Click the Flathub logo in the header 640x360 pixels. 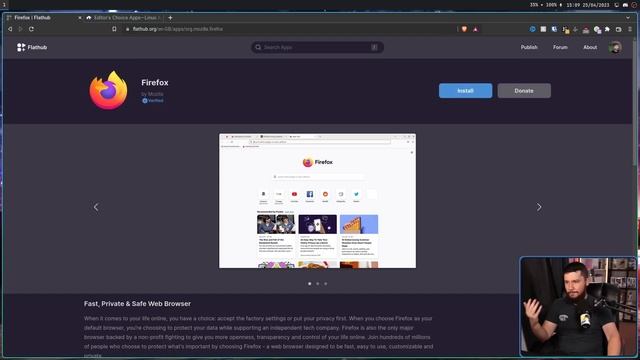click(x=32, y=47)
